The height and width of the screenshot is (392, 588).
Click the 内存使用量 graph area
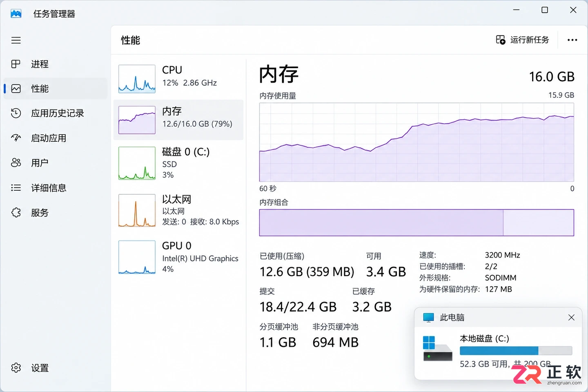(416, 142)
